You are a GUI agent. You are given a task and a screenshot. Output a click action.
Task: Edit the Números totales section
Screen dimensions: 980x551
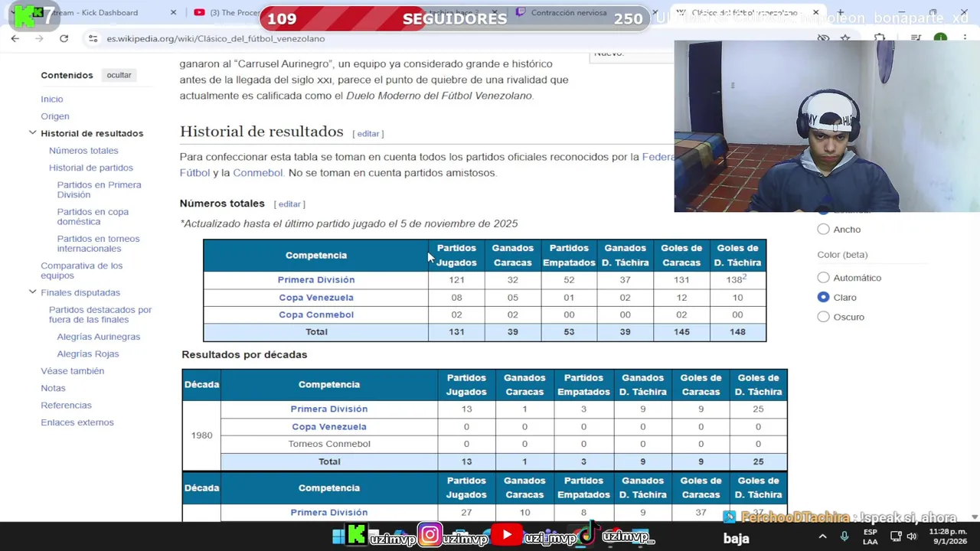[289, 204]
